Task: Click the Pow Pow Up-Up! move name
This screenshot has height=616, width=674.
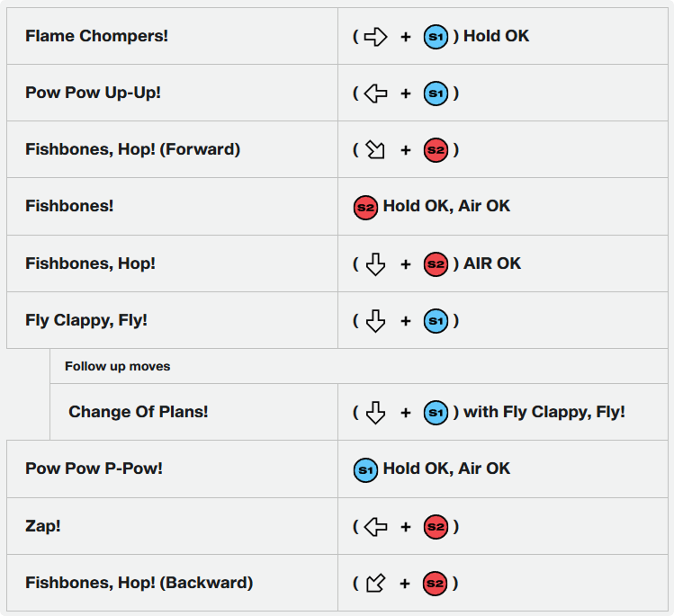Action: pyautogui.click(x=93, y=93)
